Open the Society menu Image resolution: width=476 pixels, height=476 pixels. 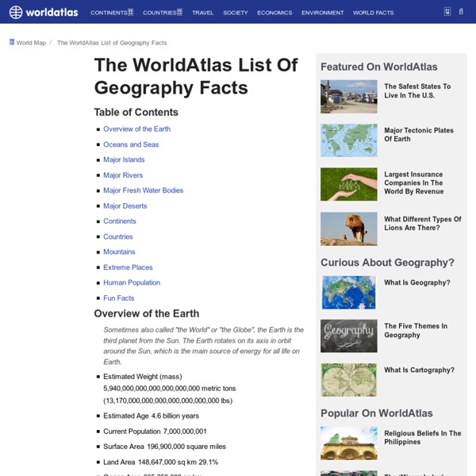tap(236, 13)
